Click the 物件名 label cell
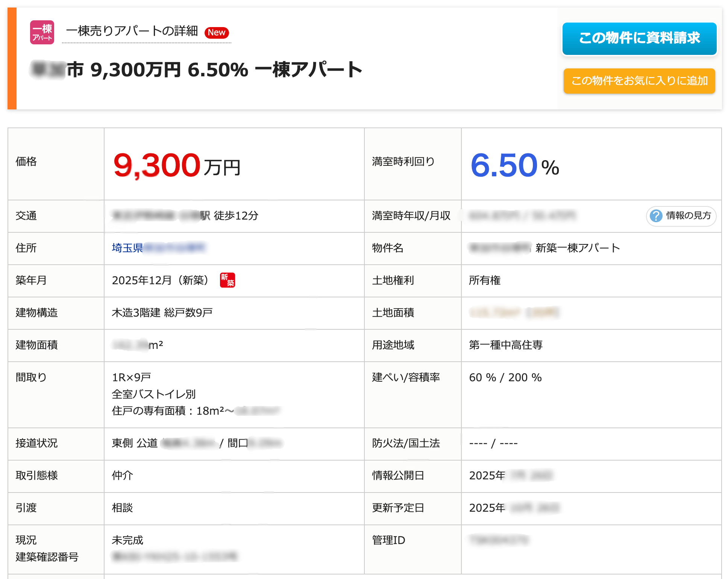The height and width of the screenshot is (579, 728). coord(413,249)
